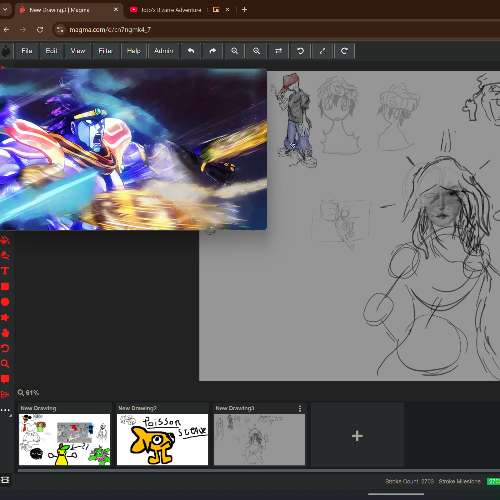The image size is (500, 500).
Task: Open the New Drawing2 poisson steve thumbnail
Action: pyautogui.click(x=162, y=439)
